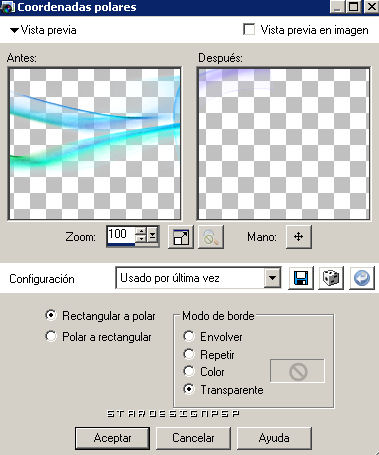This screenshot has height=455, width=379.
Task: Open the Zoom value dropdown arrow
Action: point(153,236)
